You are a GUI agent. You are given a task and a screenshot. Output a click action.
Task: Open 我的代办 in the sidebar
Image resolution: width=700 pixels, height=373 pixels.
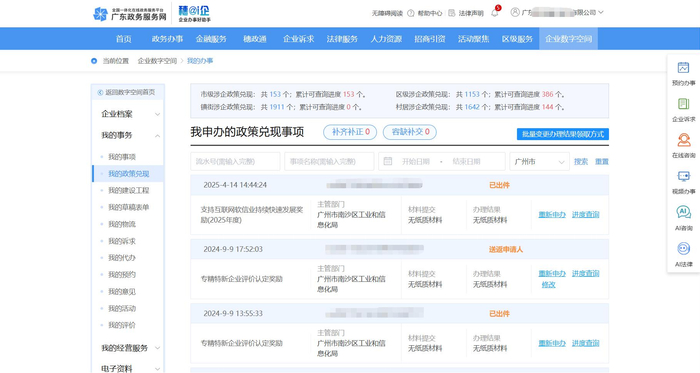click(122, 257)
